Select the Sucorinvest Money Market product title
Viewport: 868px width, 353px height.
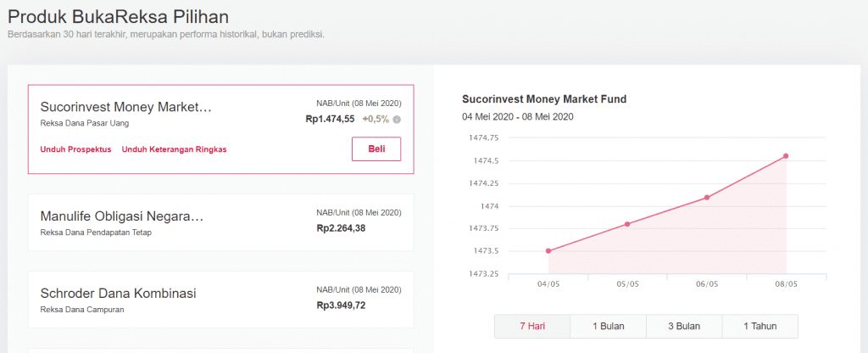(125, 108)
